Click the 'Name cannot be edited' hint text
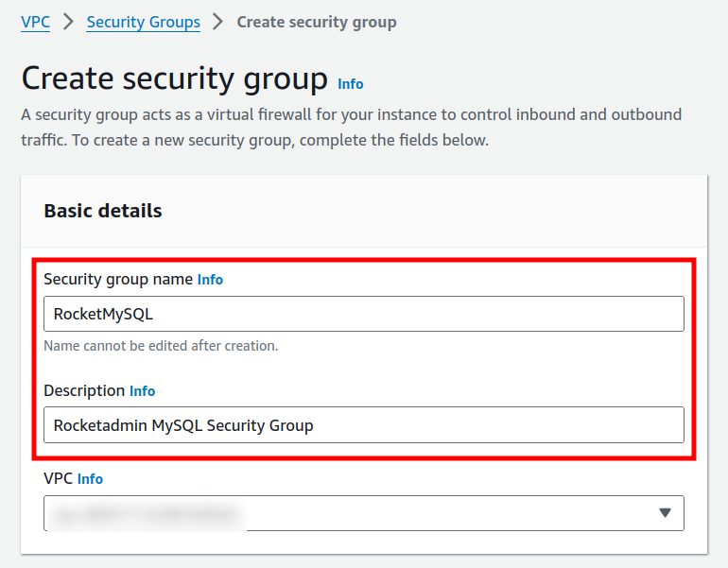The image size is (728, 568). (161, 346)
